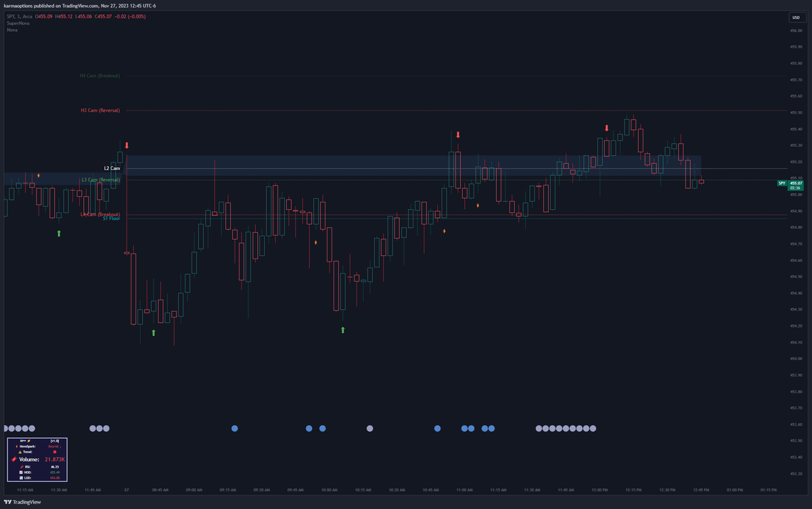Click the S1 Floor level label
Viewport: 812px width, 509px height.
[x=111, y=219]
